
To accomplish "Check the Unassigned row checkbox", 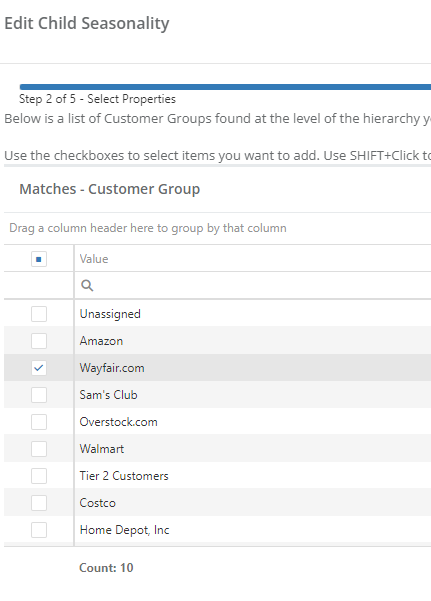I will (39, 314).
